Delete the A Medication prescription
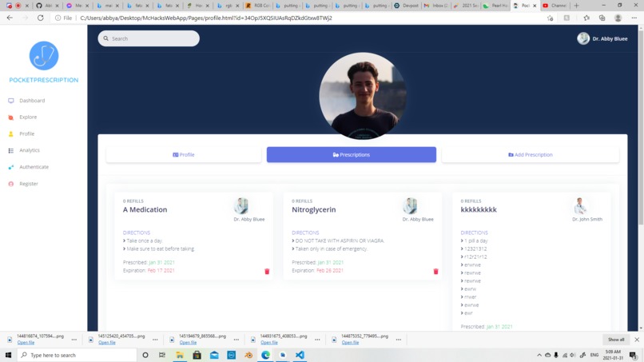644x362 pixels. [x=267, y=271]
